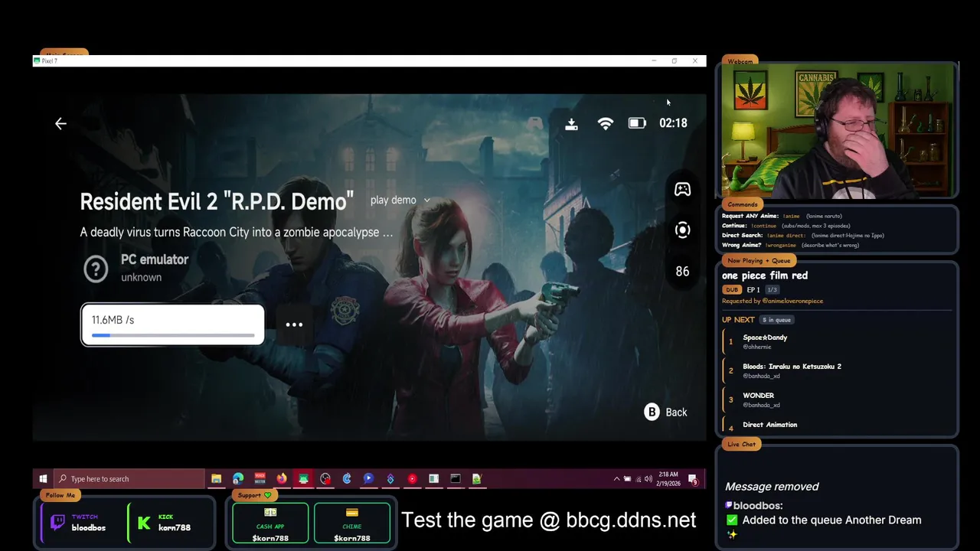
Task: Click the 'PC emulator' label
Action: 155,259
